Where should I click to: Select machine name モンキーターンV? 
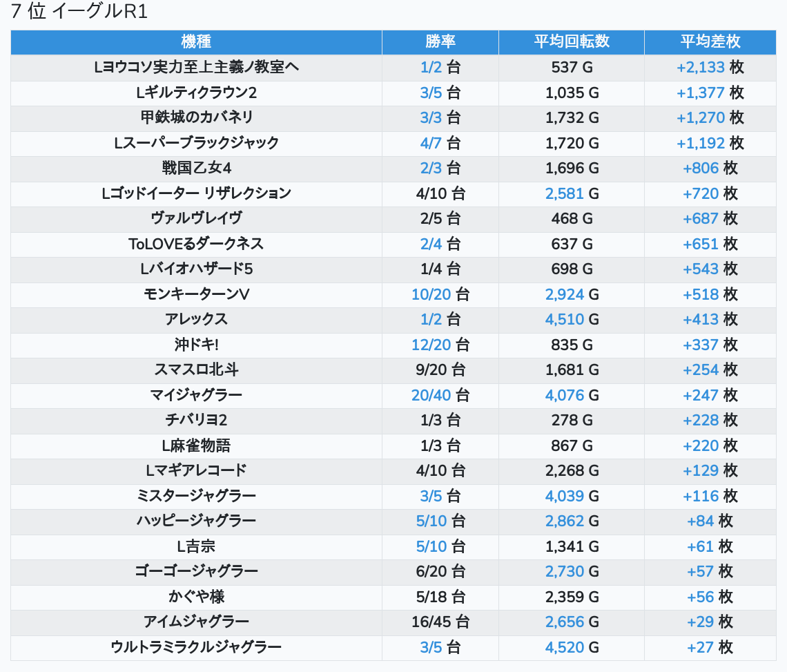[x=196, y=294]
